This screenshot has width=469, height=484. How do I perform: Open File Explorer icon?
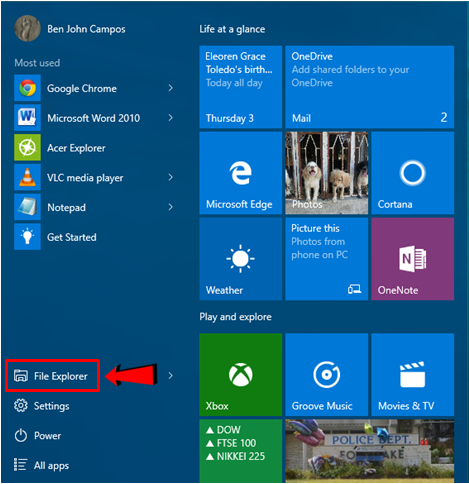pos(21,376)
